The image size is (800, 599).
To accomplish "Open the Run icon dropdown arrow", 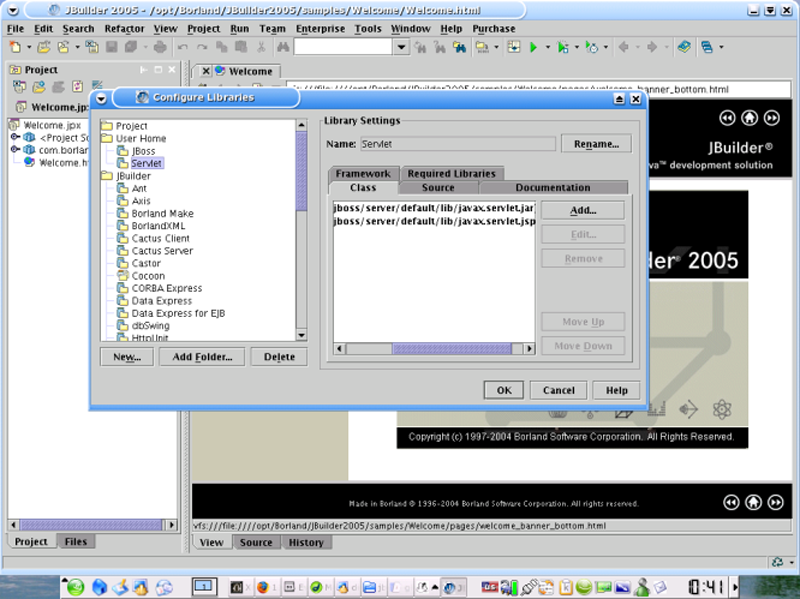I will 547,47.
